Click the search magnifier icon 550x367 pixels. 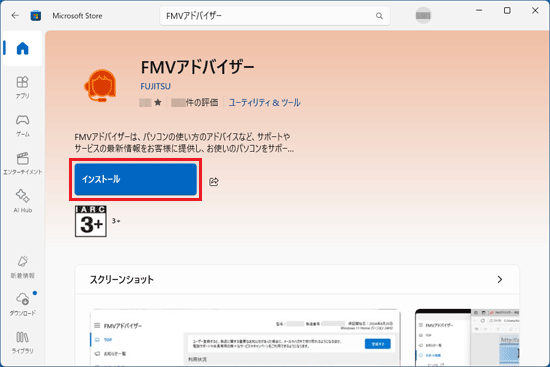tap(379, 16)
